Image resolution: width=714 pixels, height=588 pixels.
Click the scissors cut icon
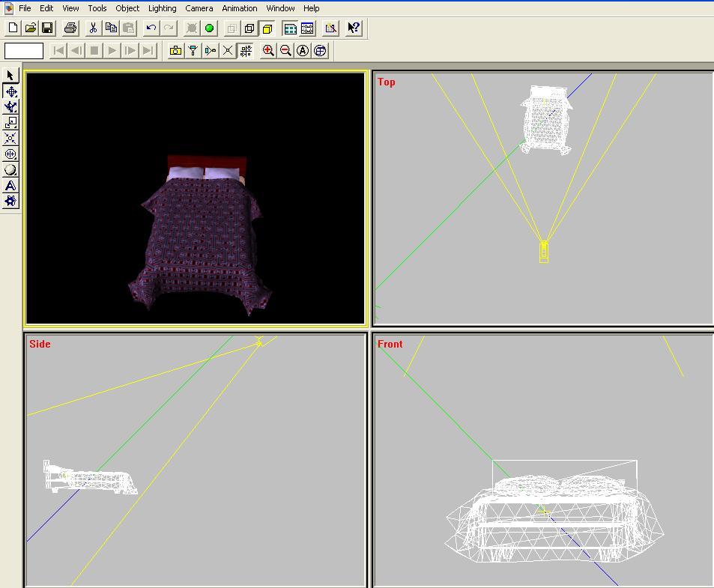[93, 28]
